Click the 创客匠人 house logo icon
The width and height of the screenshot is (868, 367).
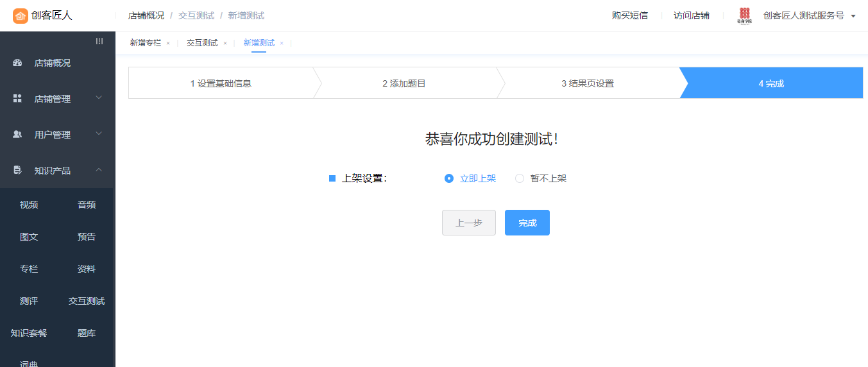click(21, 16)
